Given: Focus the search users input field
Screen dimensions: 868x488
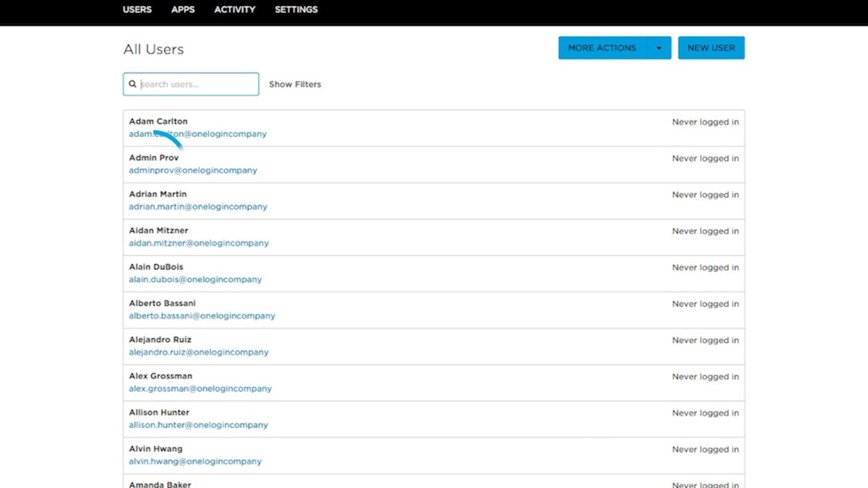Looking at the screenshot, I should coord(197,84).
